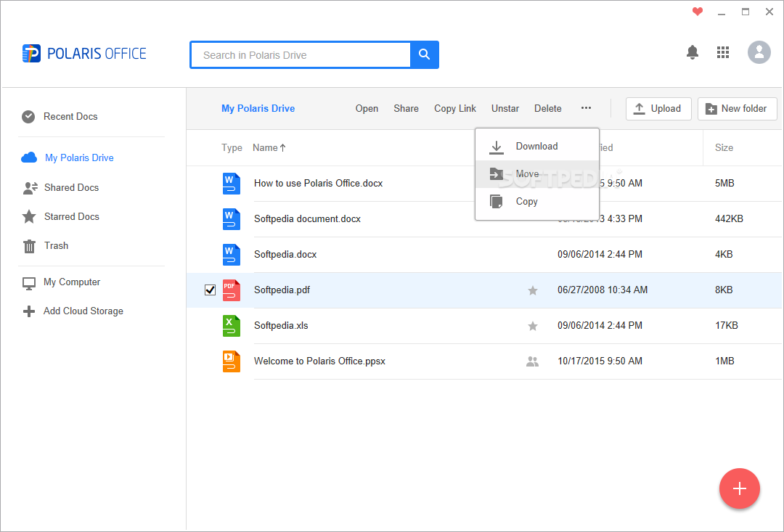Click the Shared Docs people icon
Viewport: 784px width, 532px height.
(x=30, y=187)
